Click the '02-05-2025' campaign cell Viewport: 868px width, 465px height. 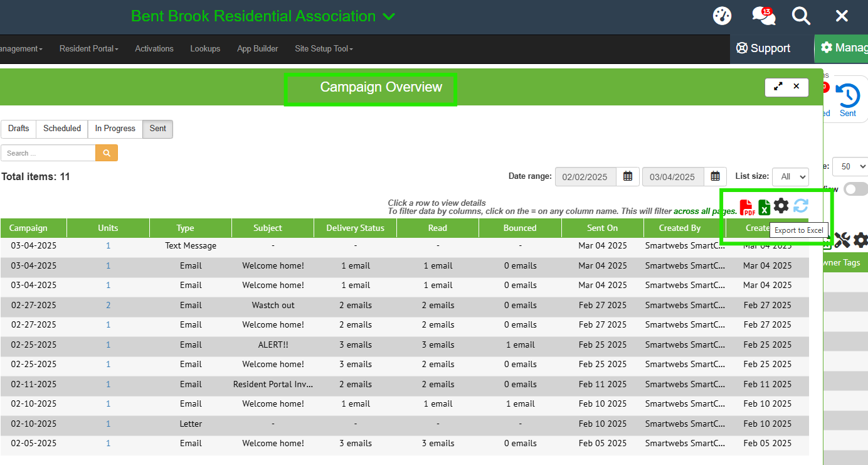click(33, 443)
